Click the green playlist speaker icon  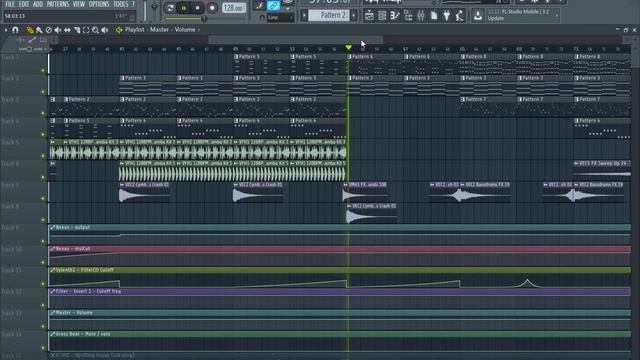coord(119,30)
